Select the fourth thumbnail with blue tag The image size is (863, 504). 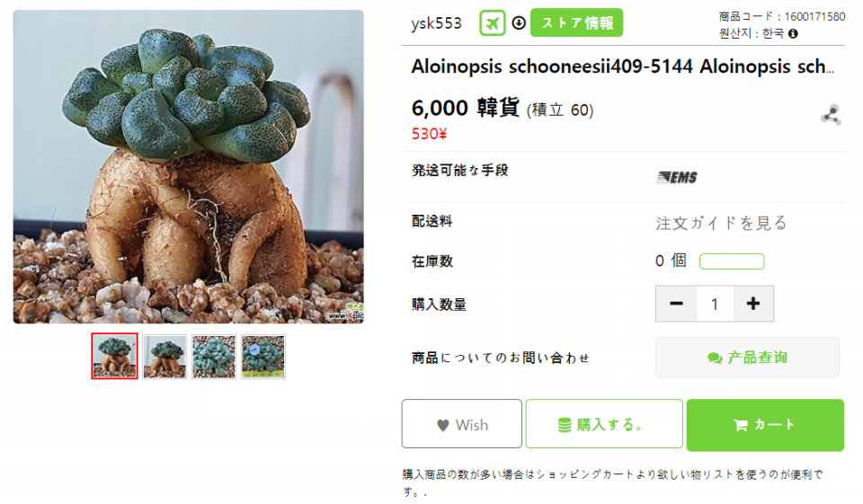pos(263,357)
